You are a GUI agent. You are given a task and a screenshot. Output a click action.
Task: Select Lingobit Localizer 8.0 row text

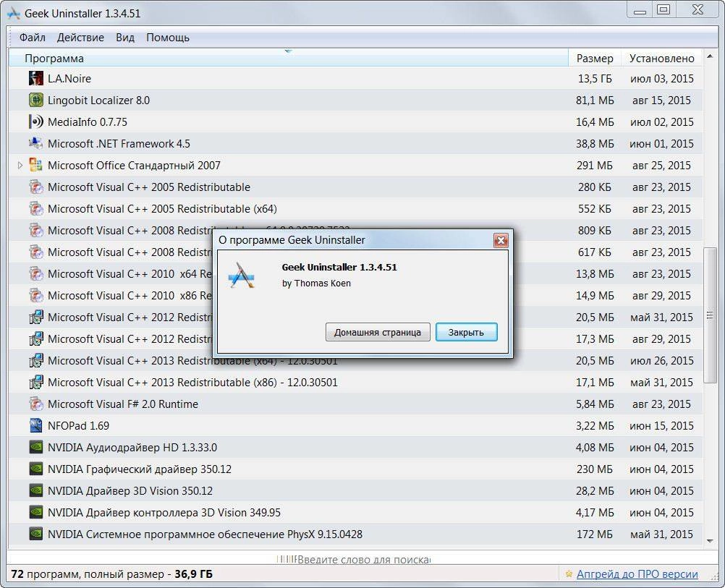click(98, 101)
